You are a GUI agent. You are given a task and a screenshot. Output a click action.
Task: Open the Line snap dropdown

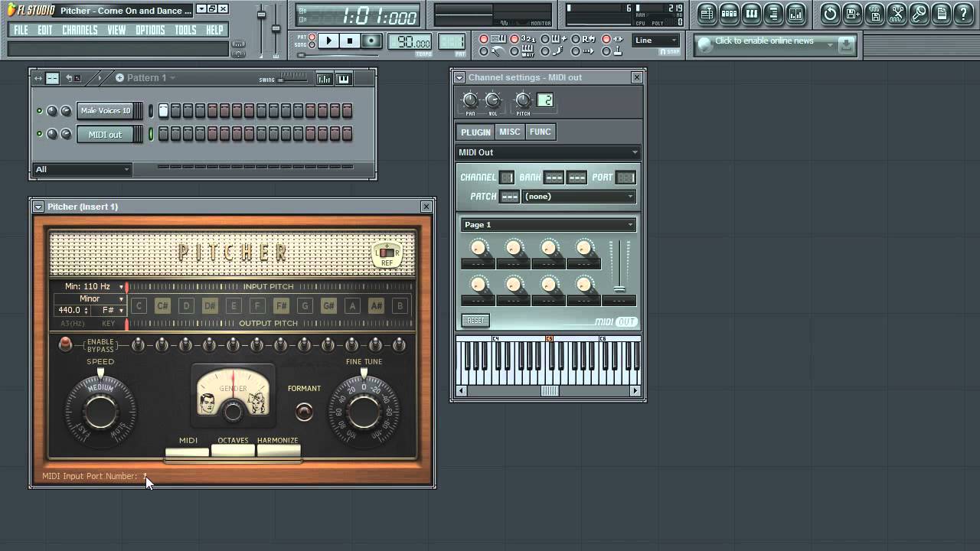pyautogui.click(x=656, y=41)
